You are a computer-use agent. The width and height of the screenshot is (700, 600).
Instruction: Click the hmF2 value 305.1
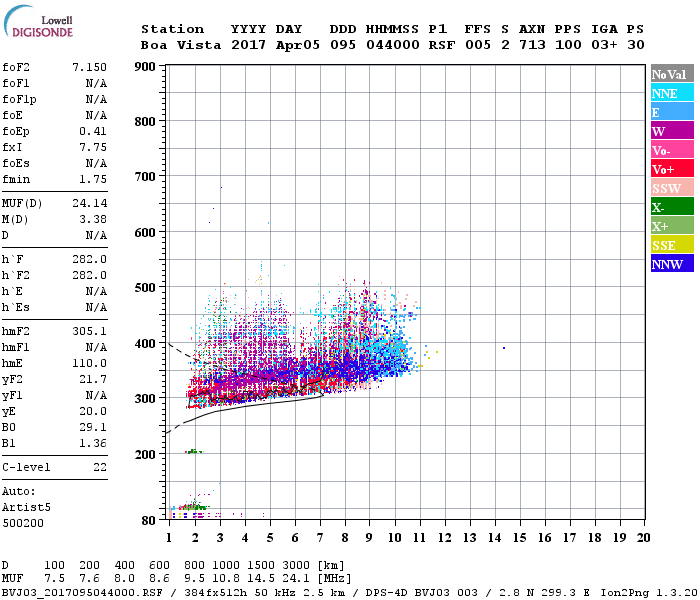pos(89,332)
